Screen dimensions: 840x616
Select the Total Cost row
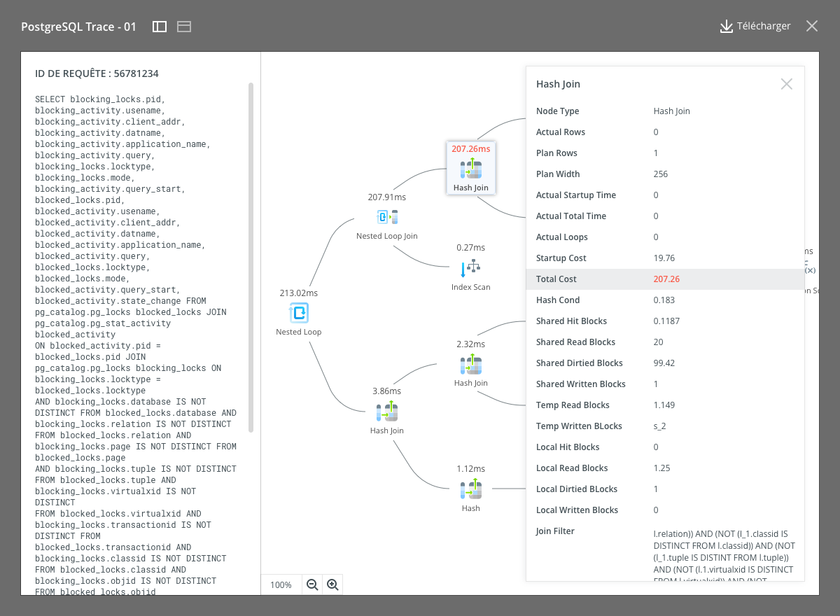pyautogui.click(x=665, y=279)
